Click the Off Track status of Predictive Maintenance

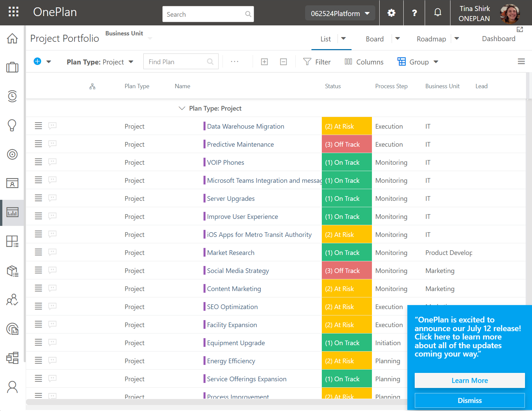pos(347,144)
